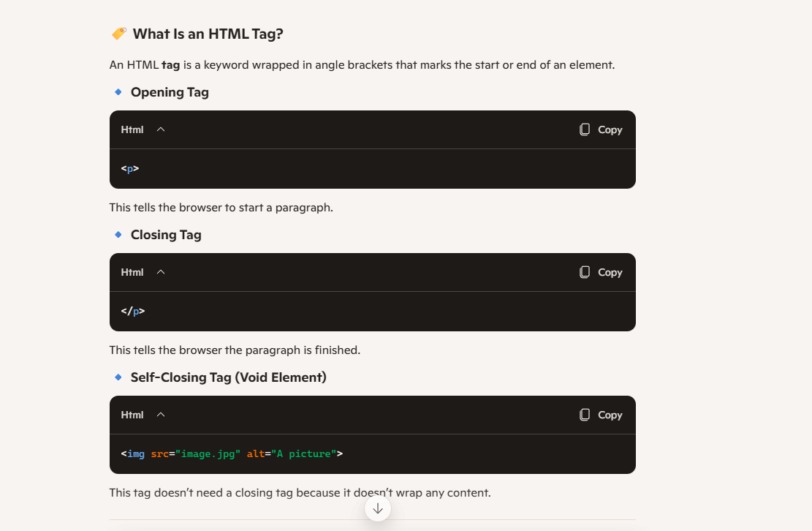Click the blue diamond beside Opening Tag
Image resolution: width=812 pixels, height=531 pixels.
[x=118, y=92]
